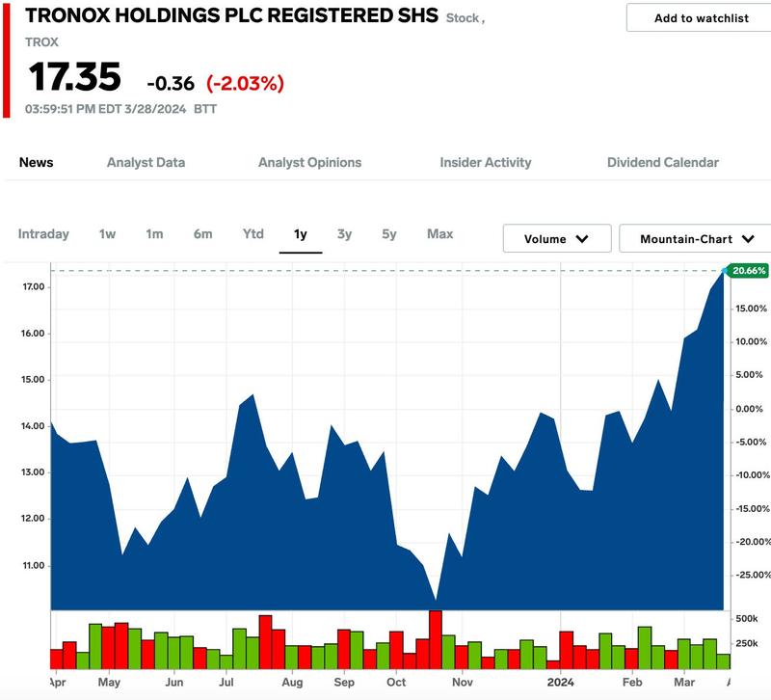Open the Mountain-Chart type dropdown

pos(695,238)
